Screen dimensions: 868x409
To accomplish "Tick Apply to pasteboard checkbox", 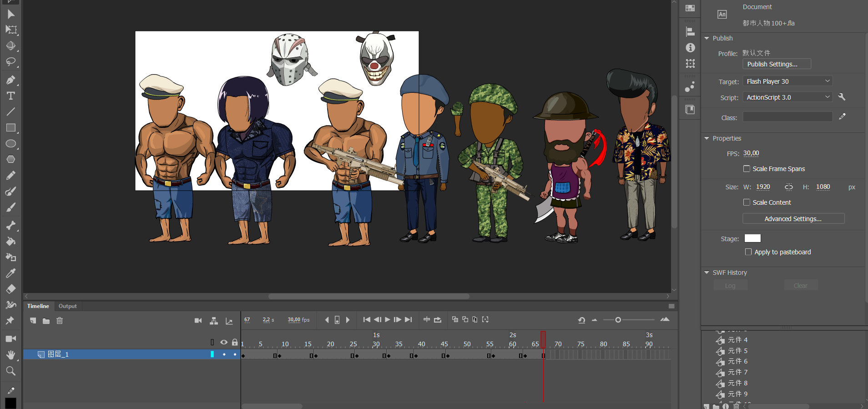I will point(748,252).
